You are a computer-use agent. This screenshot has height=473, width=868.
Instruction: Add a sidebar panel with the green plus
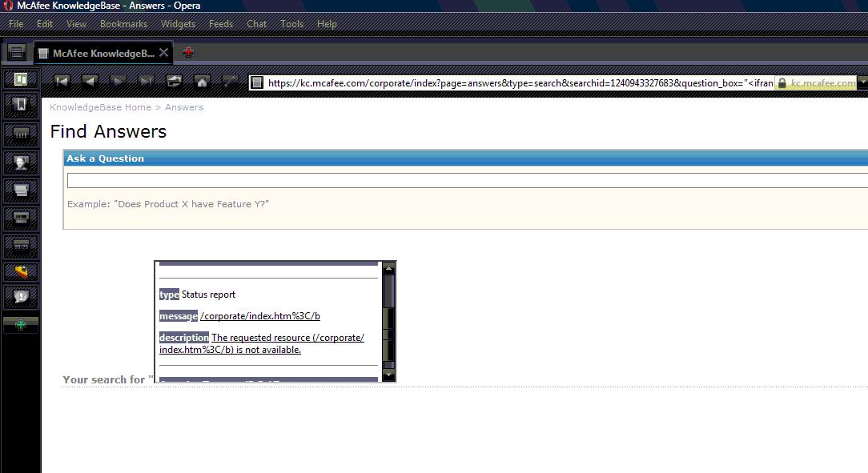[21, 325]
